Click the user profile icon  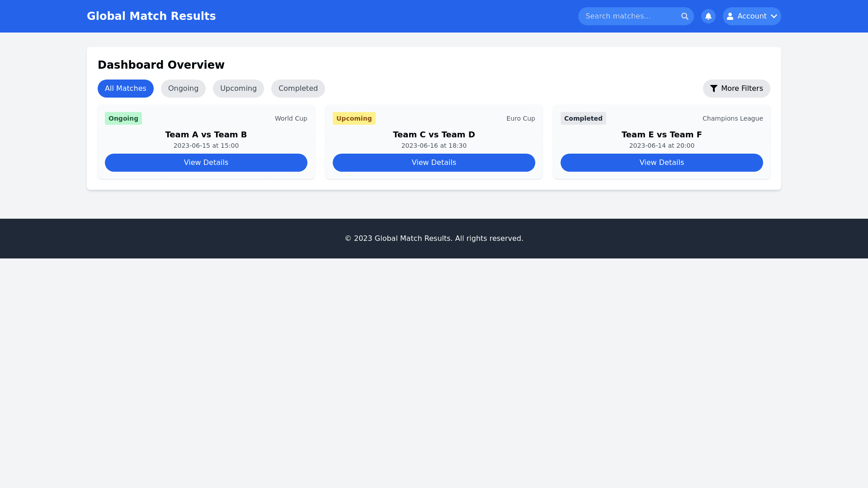730,16
